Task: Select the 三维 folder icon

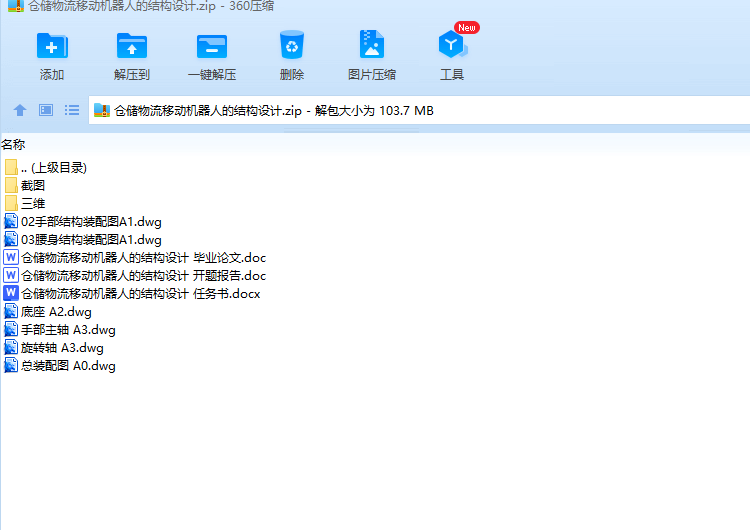Action: [11, 203]
